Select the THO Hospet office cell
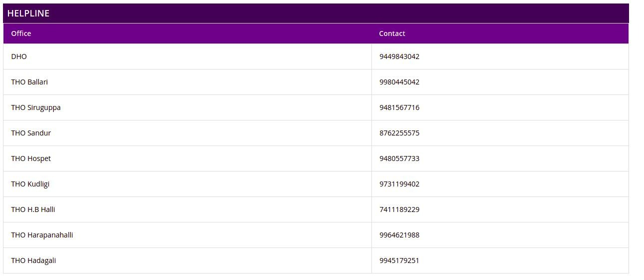This screenshot has width=644, height=280. coord(31,158)
